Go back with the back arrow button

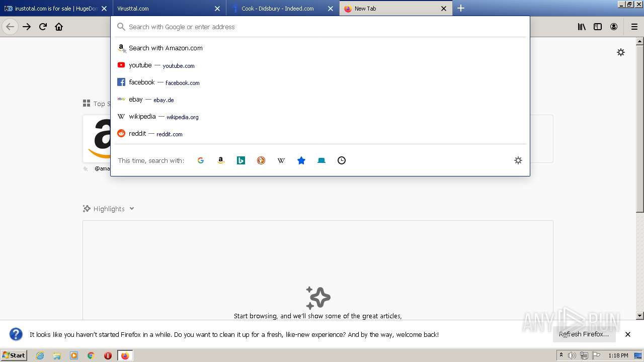click(x=10, y=27)
